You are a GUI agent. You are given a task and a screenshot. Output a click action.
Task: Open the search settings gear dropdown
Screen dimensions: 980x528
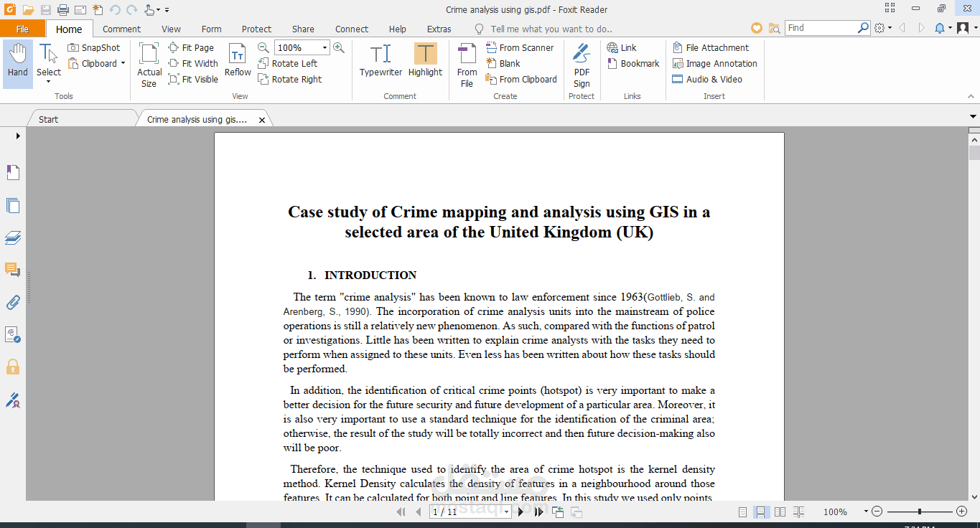884,28
